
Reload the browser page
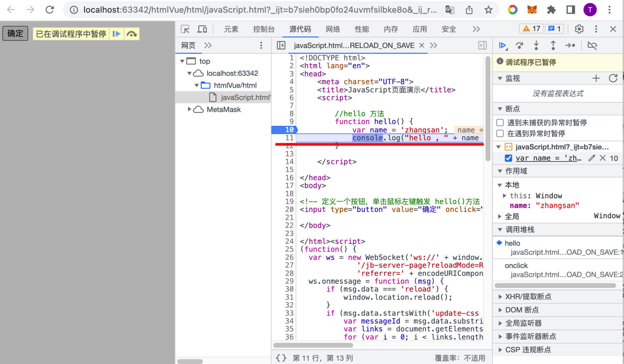[50, 10]
